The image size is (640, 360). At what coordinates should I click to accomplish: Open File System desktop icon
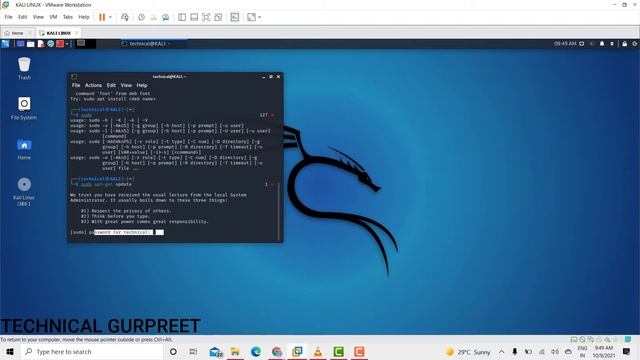coord(24,108)
